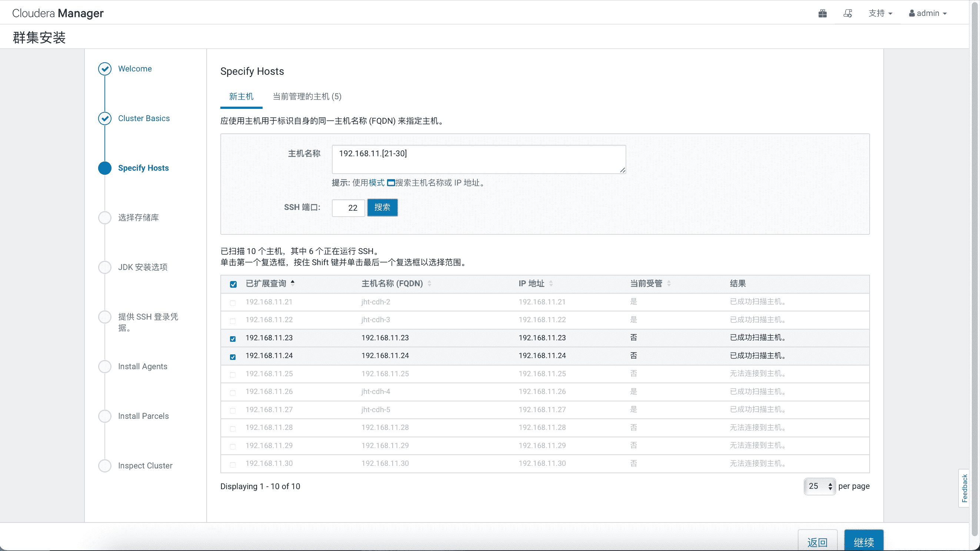Click the disabled checkbox for 192.168.11.25
Viewport: 980px width, 551px height.
point(233,375)
